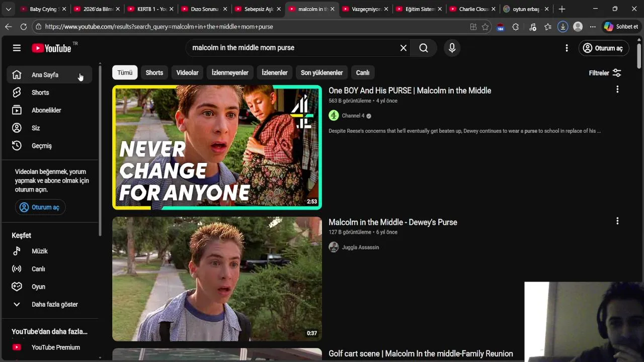Click the magnifier search button
The image size is (644, 362).
coord(424,48)
